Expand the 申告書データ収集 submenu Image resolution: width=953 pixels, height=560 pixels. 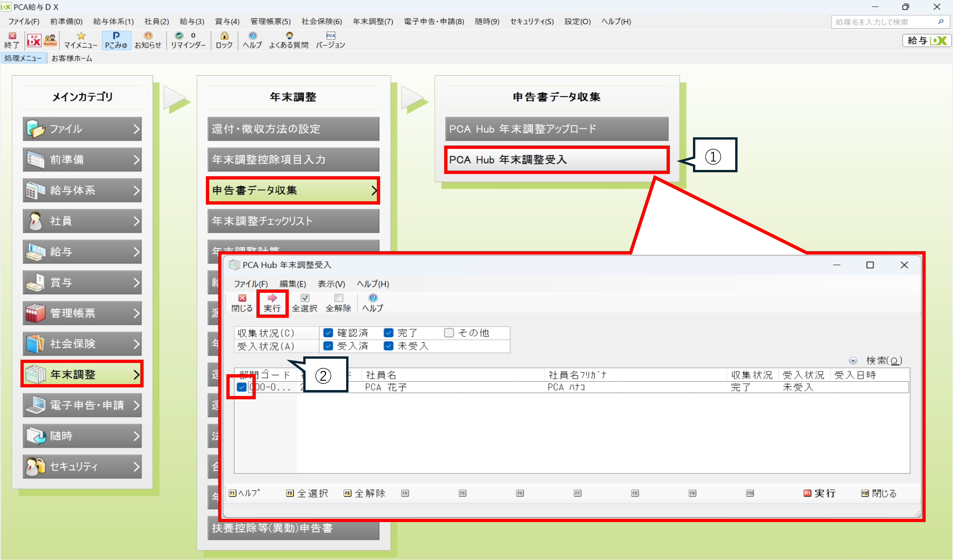(x=293, y=190)
